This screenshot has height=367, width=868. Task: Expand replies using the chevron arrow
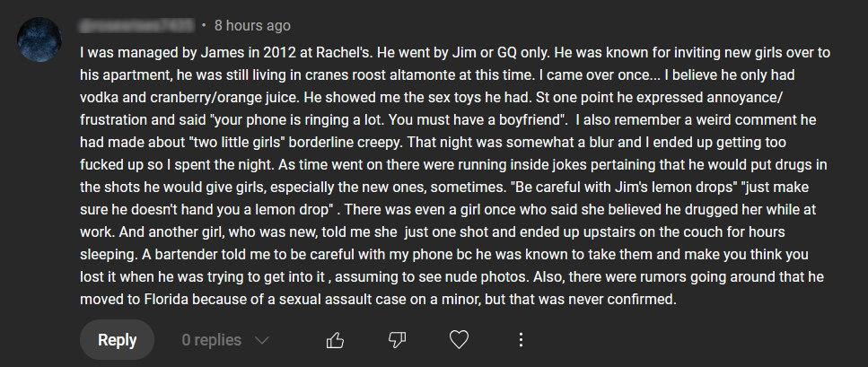click(x=262, y=341)
